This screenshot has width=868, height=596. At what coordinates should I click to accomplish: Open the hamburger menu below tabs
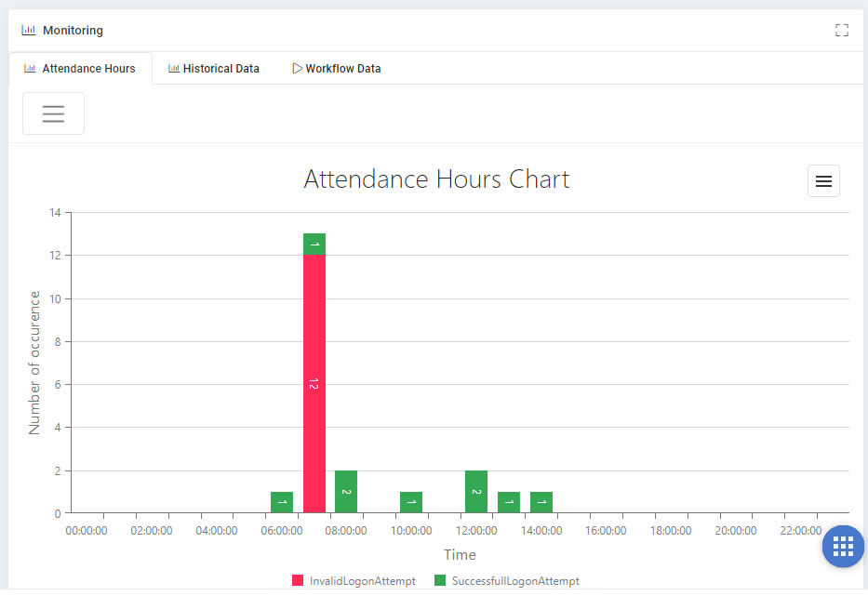click(x=53, y=113)
